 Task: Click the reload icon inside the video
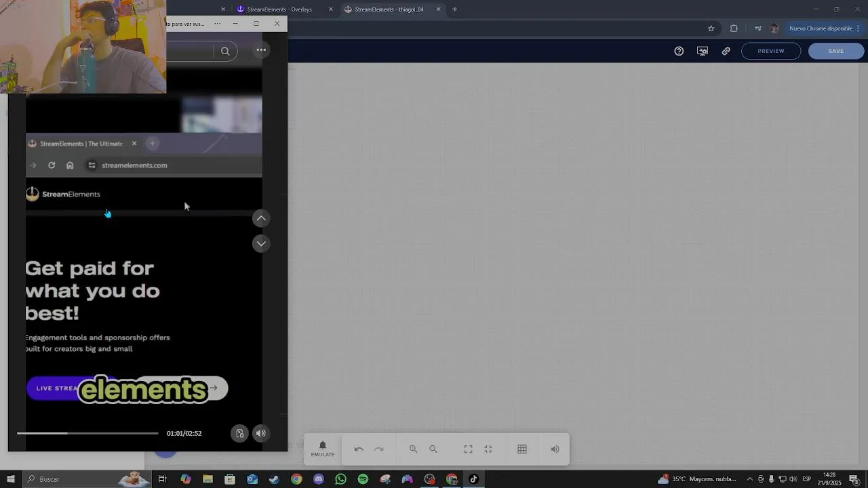pyautogui.click(x=52, y=165)
